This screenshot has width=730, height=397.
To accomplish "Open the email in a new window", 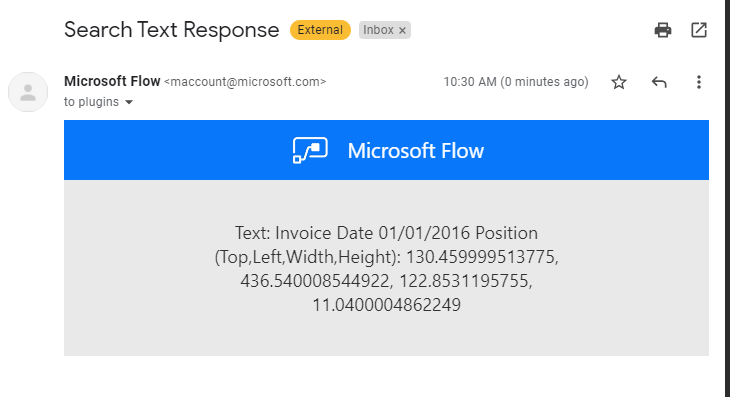I will coord(698,30).
